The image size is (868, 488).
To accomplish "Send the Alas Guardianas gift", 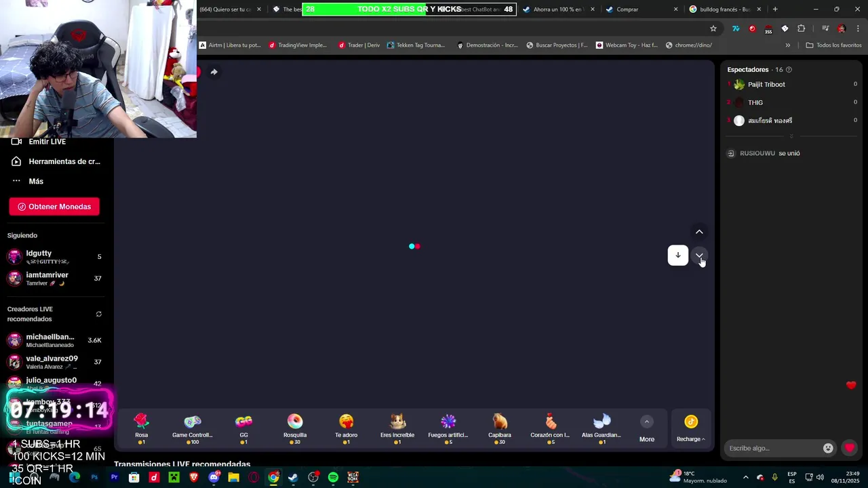I will click(x=601, y=429).
